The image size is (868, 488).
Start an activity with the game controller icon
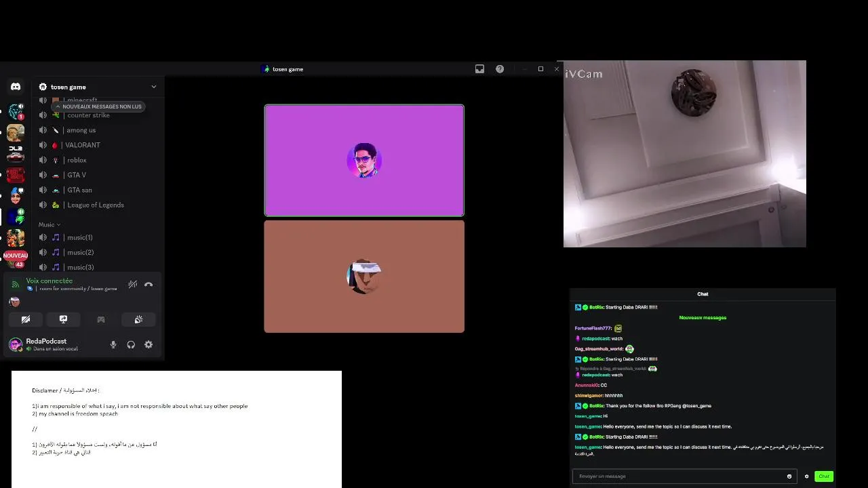101,319
